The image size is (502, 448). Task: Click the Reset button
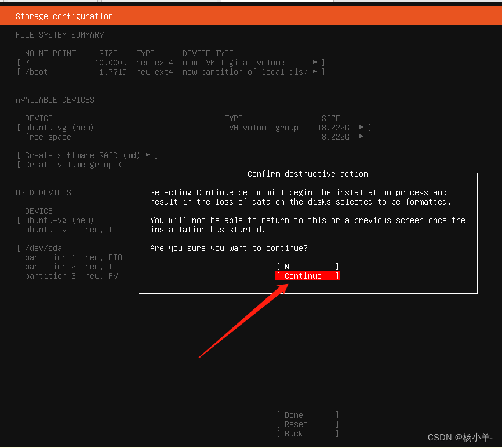(308, 424)
